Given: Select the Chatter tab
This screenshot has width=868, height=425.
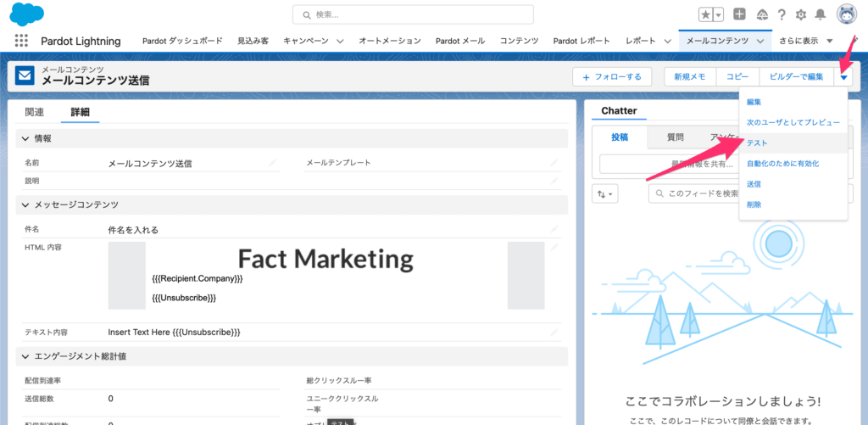Looking at the screenshot, I should (619, 111).
